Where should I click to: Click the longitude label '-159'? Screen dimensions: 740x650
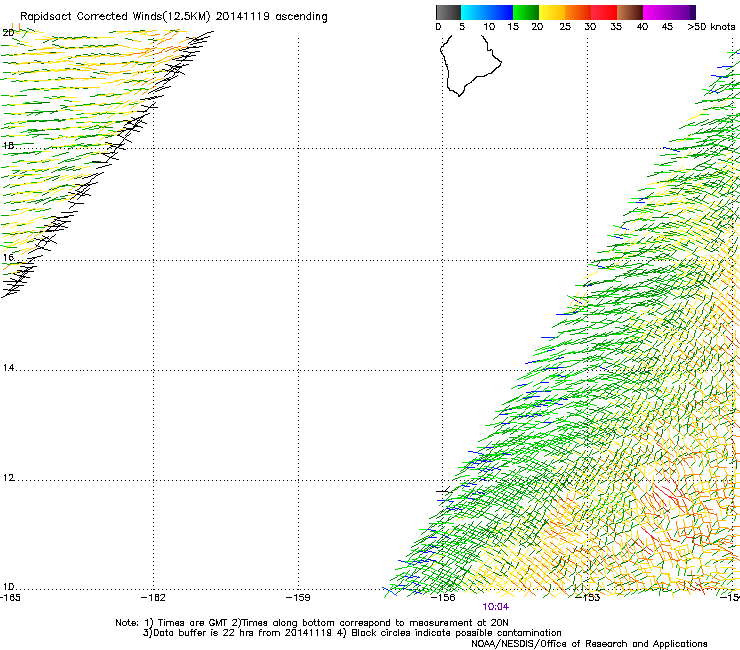click(x=298, y=598)
